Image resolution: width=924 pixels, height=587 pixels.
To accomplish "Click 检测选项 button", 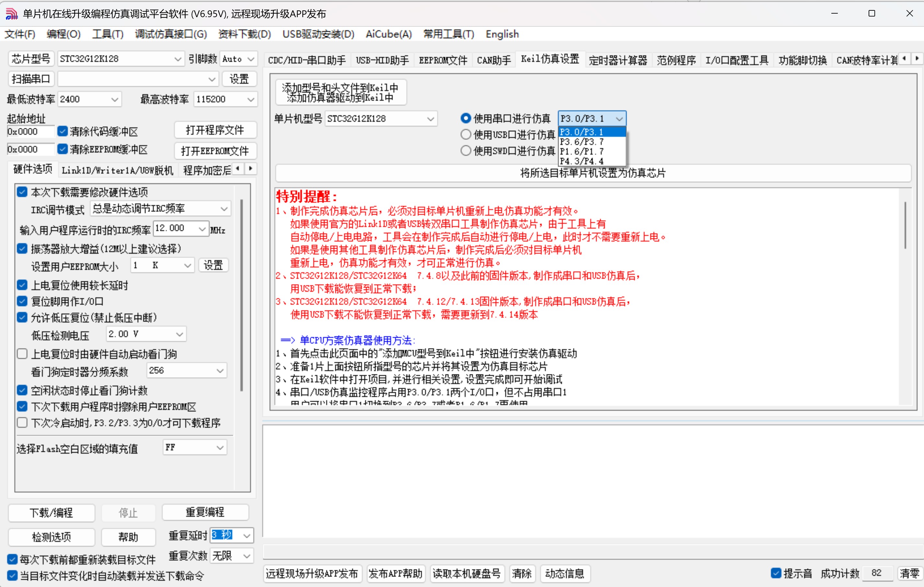I will coord(52,537).
